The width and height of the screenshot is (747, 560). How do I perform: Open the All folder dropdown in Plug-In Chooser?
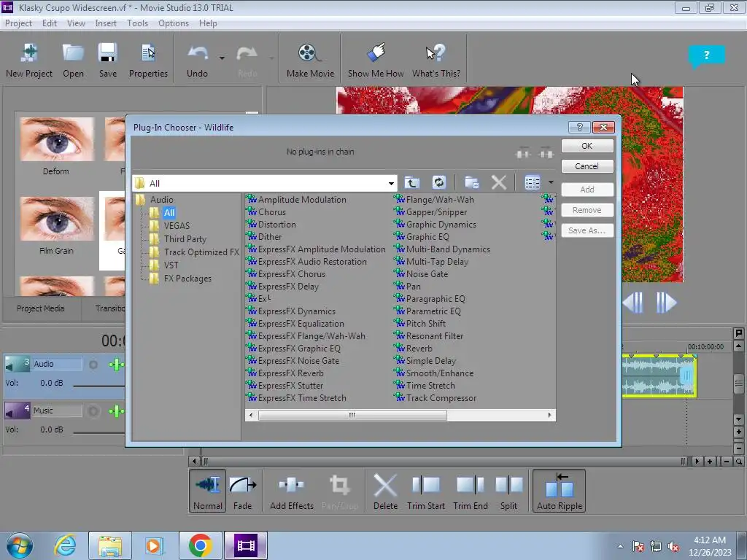pyautogui.click(x=391, y=183)
